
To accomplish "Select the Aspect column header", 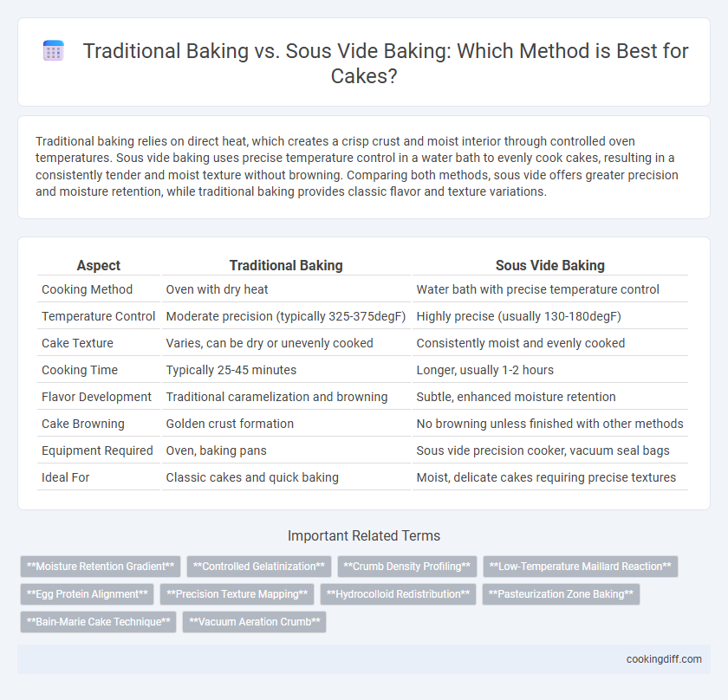I will coord(99,265).
